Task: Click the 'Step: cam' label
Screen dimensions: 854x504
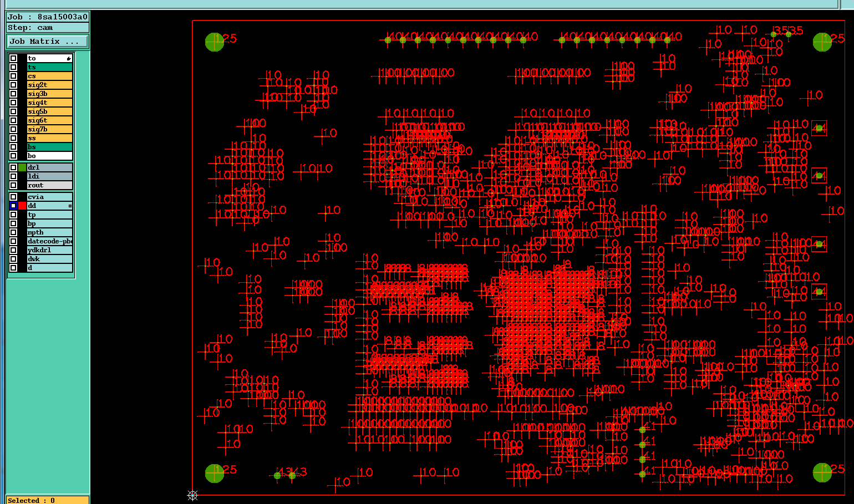Action: 48,28
